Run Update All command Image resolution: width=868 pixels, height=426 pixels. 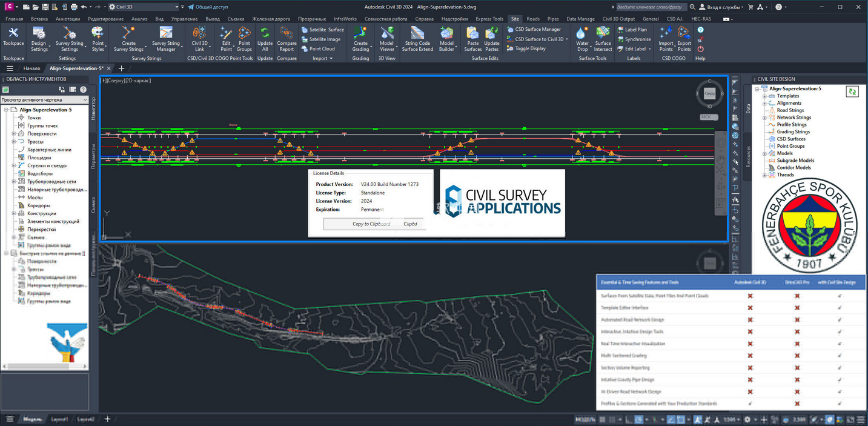[265, 38]
